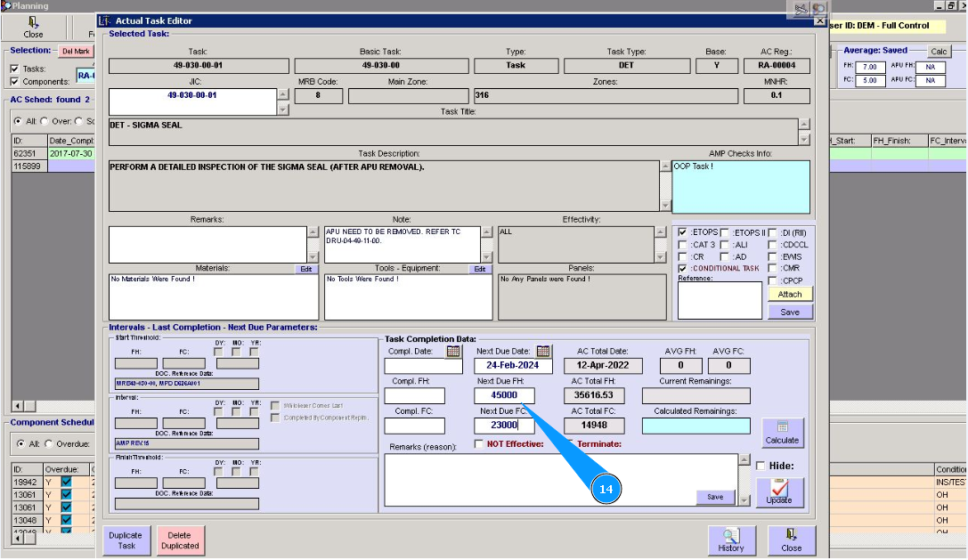
Task: Toggle Whichever Comes Last checkbox
Action: tap(274, 406)
